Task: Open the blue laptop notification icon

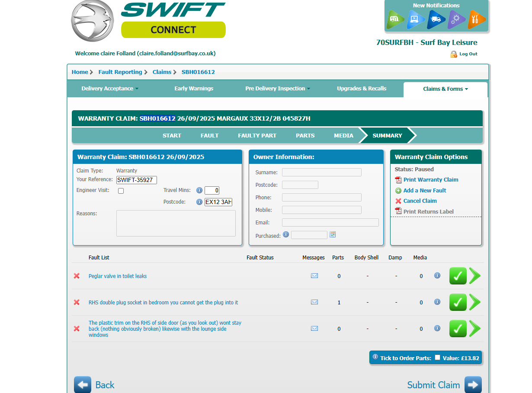Action: (x=416, y=19)
